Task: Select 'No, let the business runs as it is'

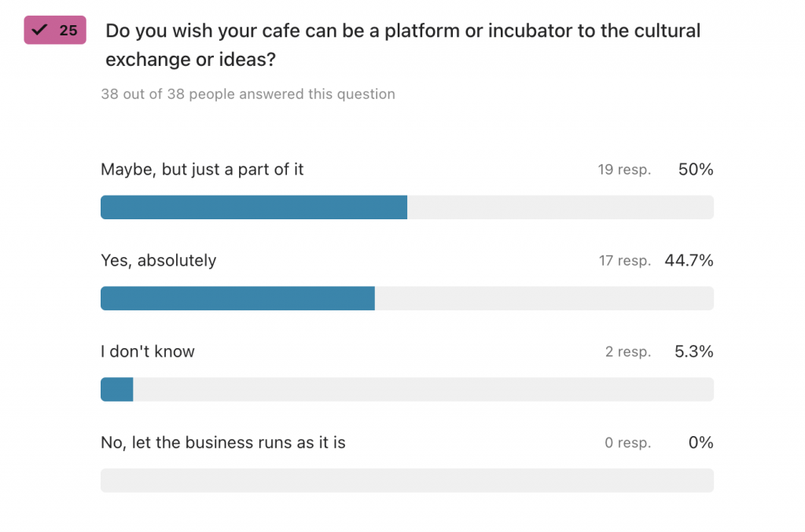Action: [x=223, y=442]
